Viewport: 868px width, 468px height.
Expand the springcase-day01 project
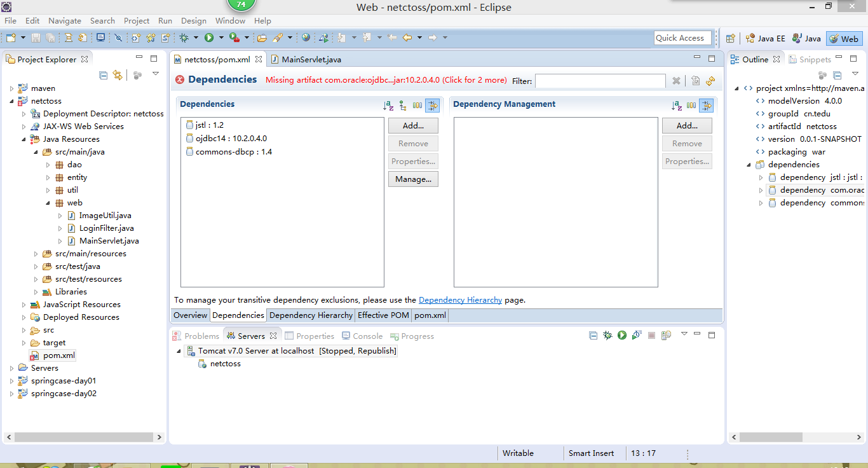11,381
